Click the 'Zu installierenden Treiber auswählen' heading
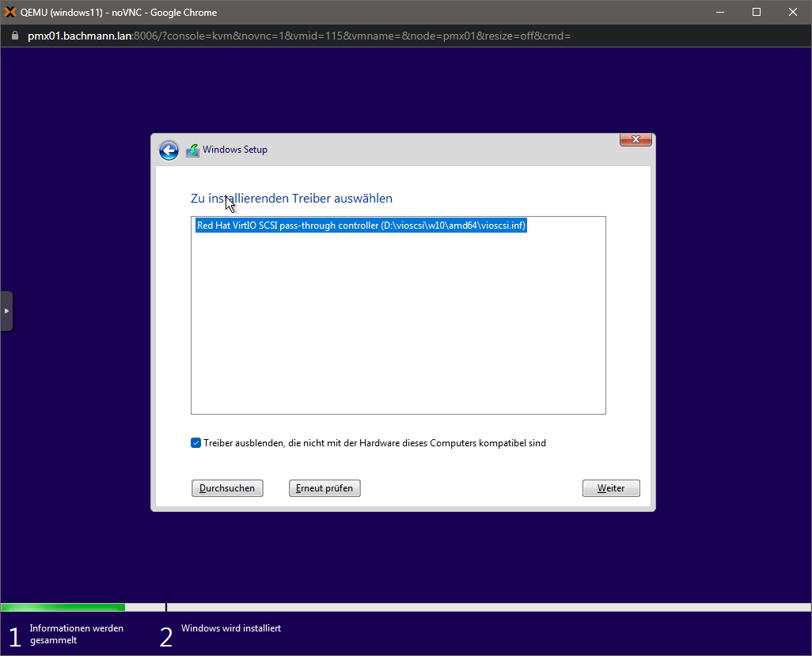Image resolution: width=812 pixels, height=656 pixels. (x=291, y=199)
